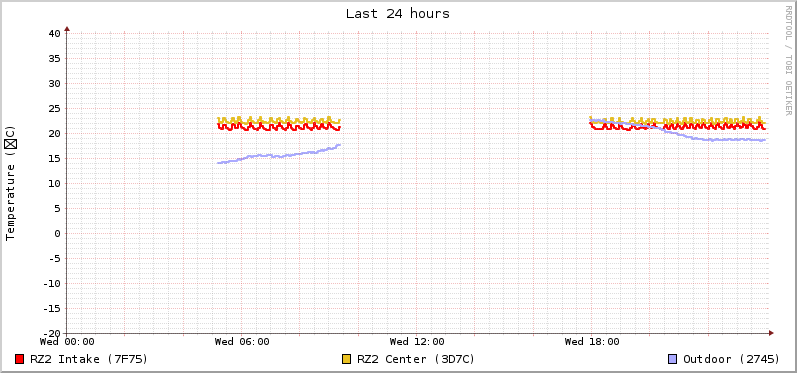Select the RZ2 Intake (7F75) legend label
797x373 pixels.
point(89,359)
